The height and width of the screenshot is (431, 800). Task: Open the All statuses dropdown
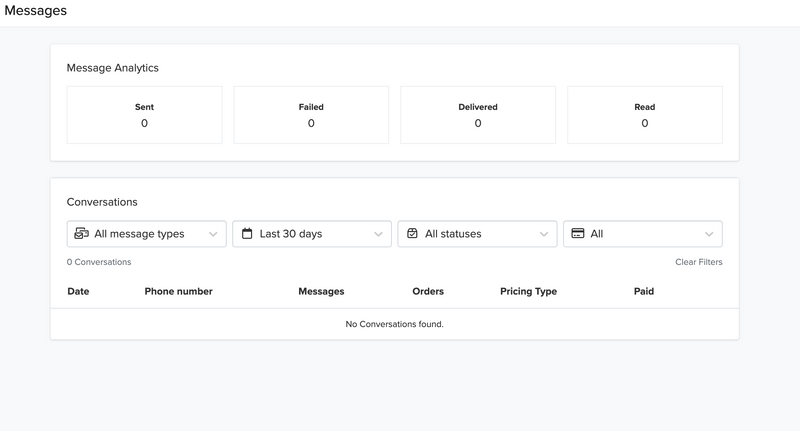click(477, 234)
